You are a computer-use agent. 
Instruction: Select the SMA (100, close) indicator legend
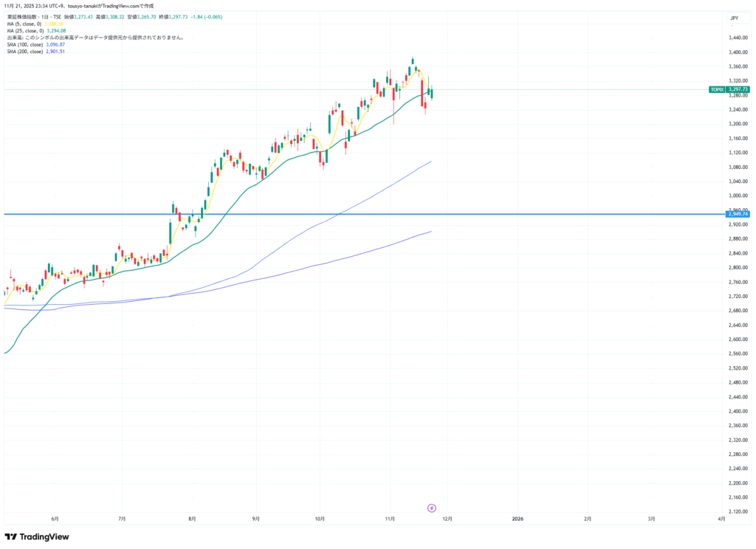[x=26, y=44]
